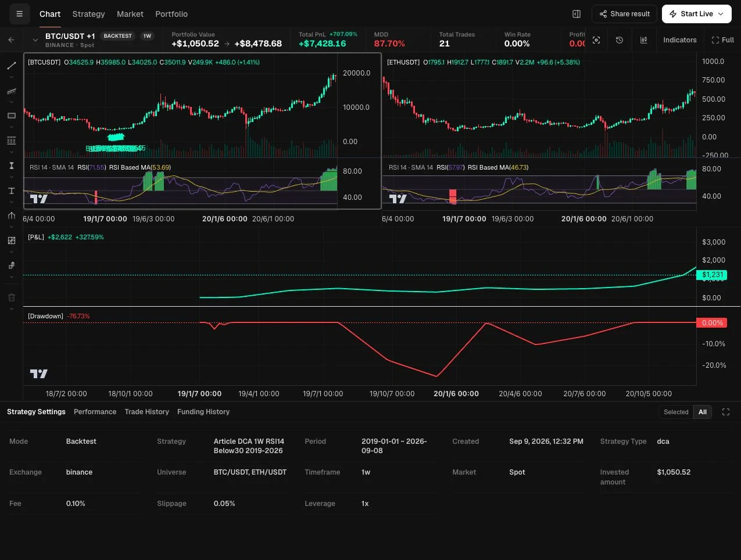Switch settings view to All

coord(703,412)
